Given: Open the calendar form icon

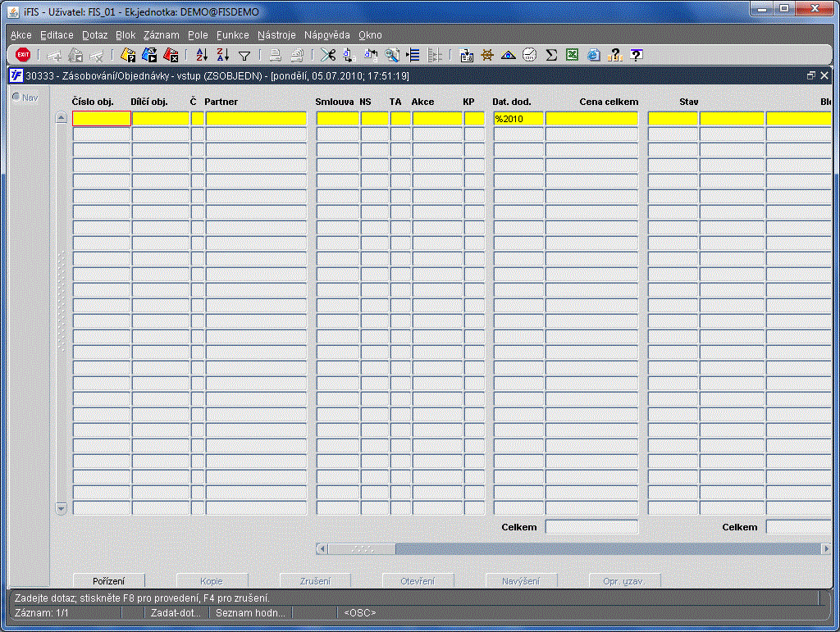Looking at the screenshot, I should pyautogui.click(x=467, y=55).
